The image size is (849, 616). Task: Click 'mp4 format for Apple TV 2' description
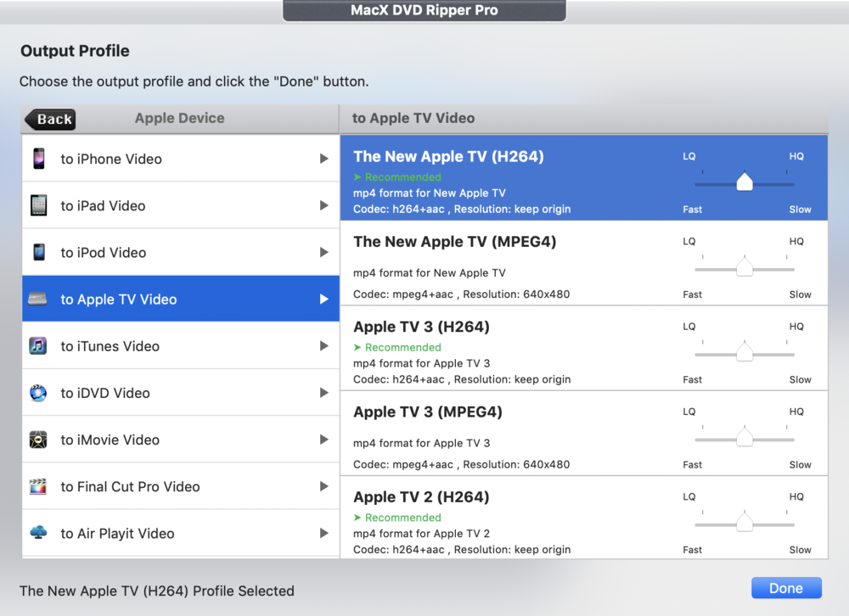click(421, 533)
